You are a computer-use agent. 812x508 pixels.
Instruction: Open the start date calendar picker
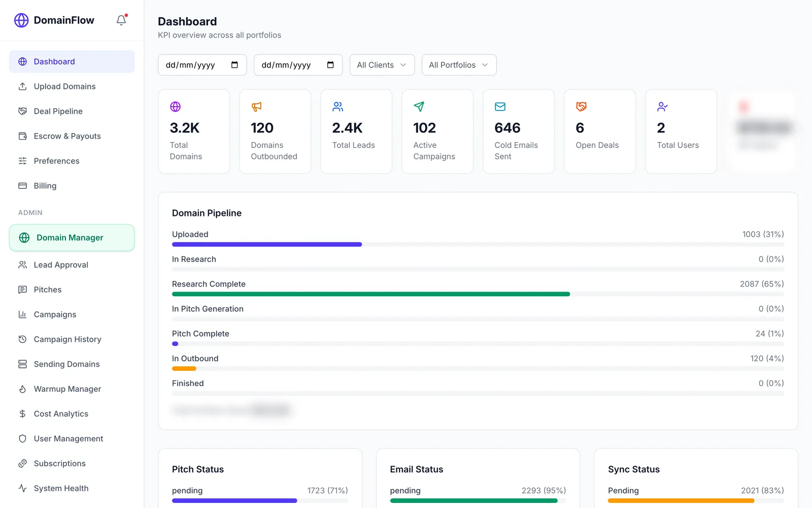234,65
